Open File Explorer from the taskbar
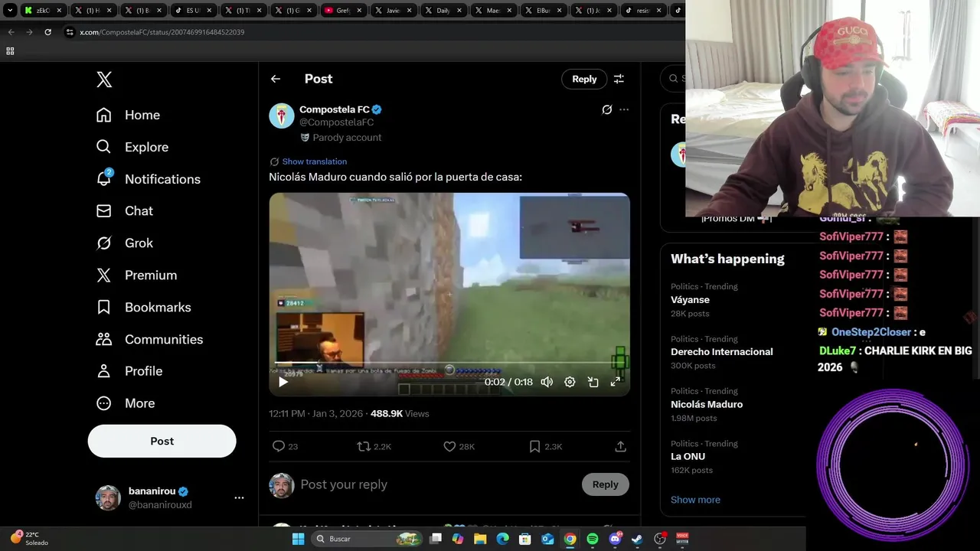Image resolution: width=980 pixels, height=551 pixels. [480, 539]
